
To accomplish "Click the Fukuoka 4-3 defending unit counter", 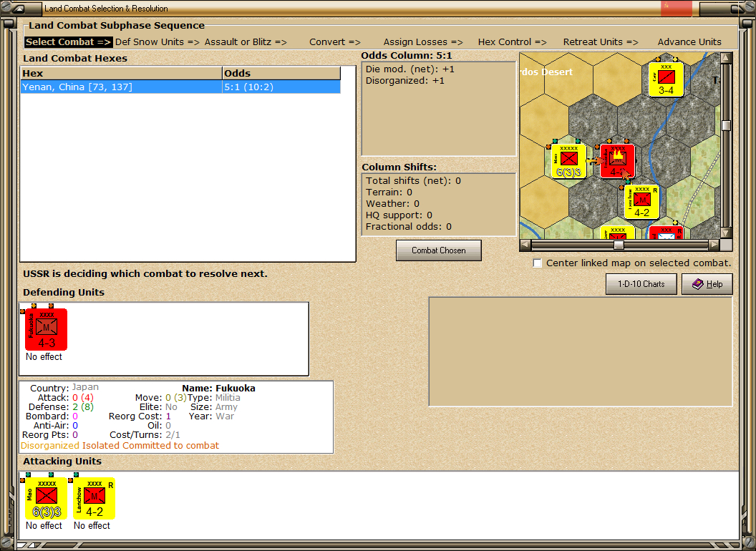I will pos(47,329).
